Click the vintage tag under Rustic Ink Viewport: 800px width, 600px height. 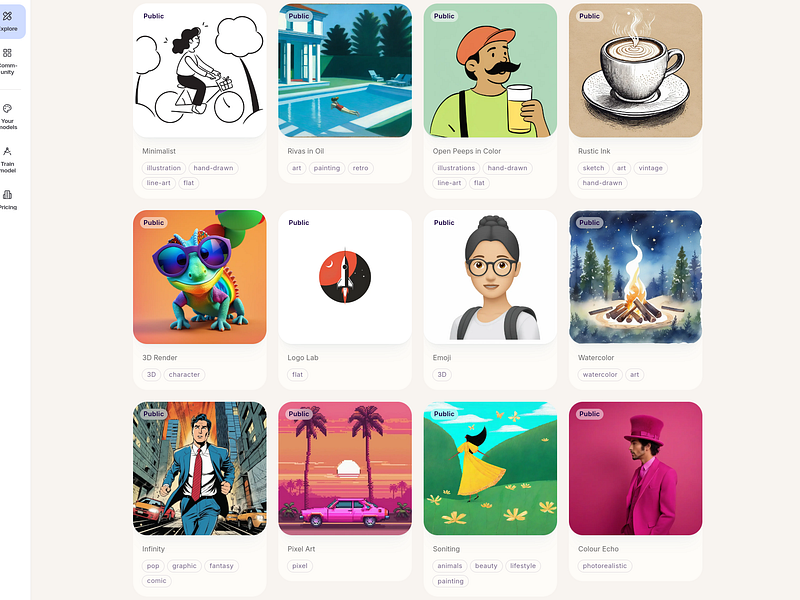coord(651,168)
